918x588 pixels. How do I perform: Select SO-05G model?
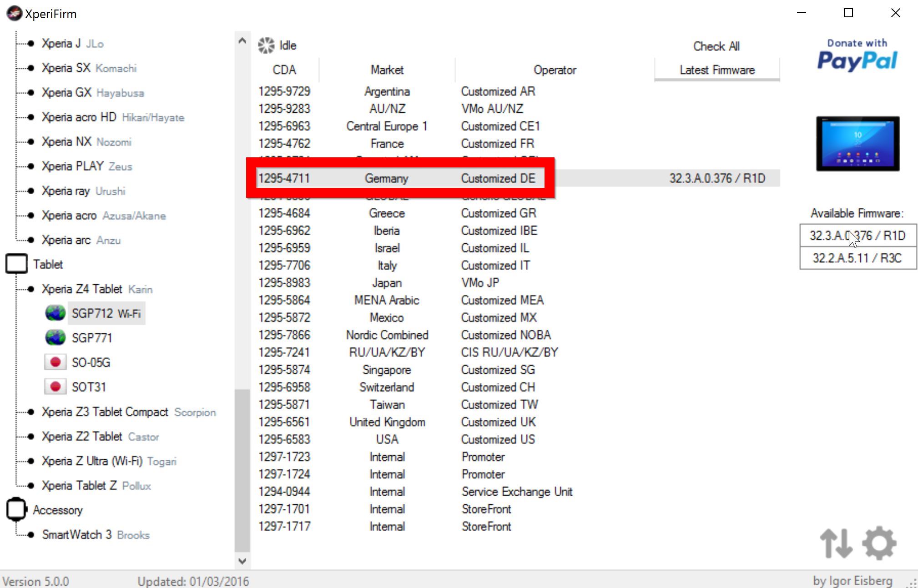coord(91,362)
